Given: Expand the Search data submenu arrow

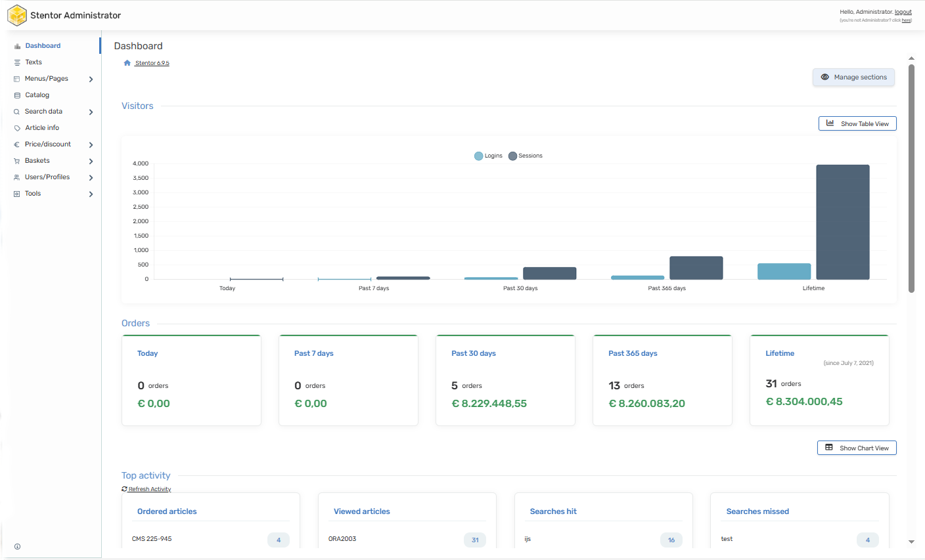Looking at the screenshot, I should pos(91,112).
